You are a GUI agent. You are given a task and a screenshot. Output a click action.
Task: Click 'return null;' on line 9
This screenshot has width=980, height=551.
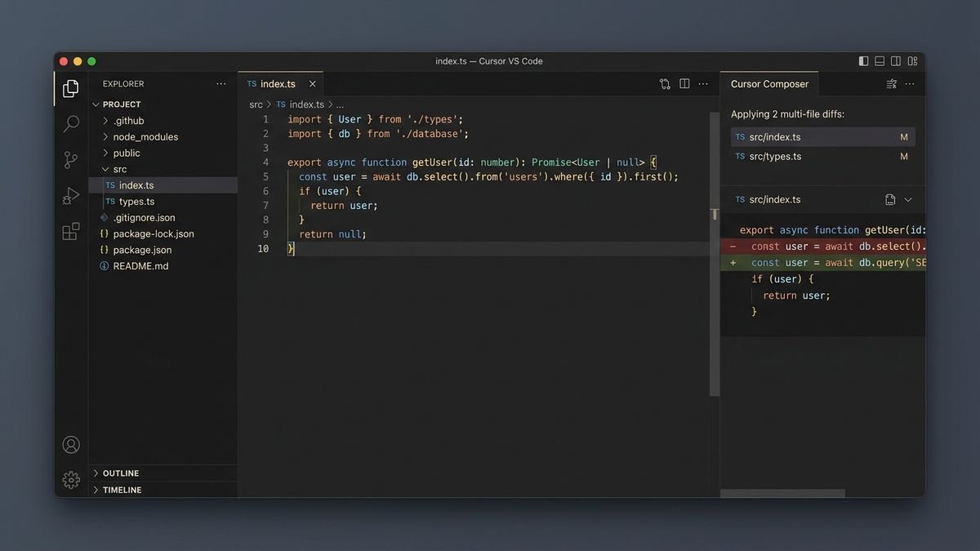332,234
